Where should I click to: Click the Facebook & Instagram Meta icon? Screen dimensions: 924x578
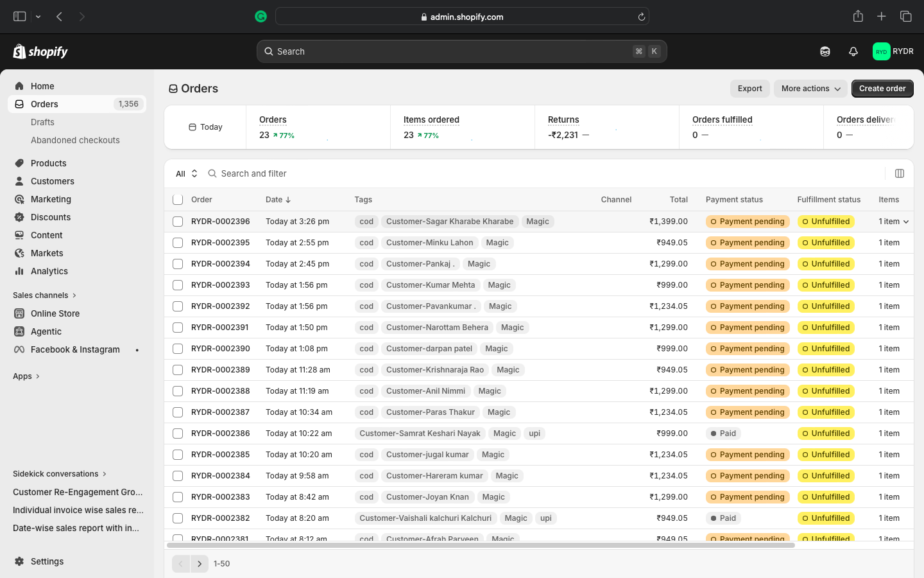coord(19,349)
